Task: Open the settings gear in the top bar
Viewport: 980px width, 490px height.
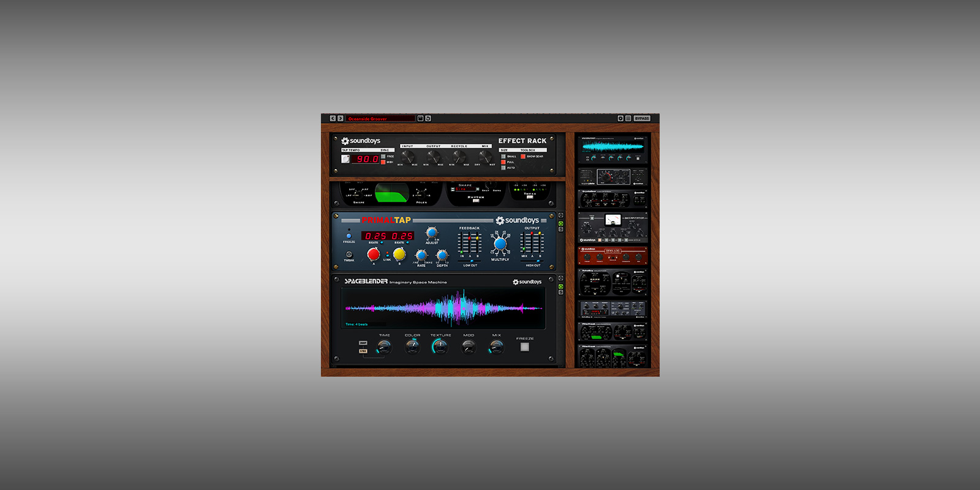Action: tap(620, 118)
